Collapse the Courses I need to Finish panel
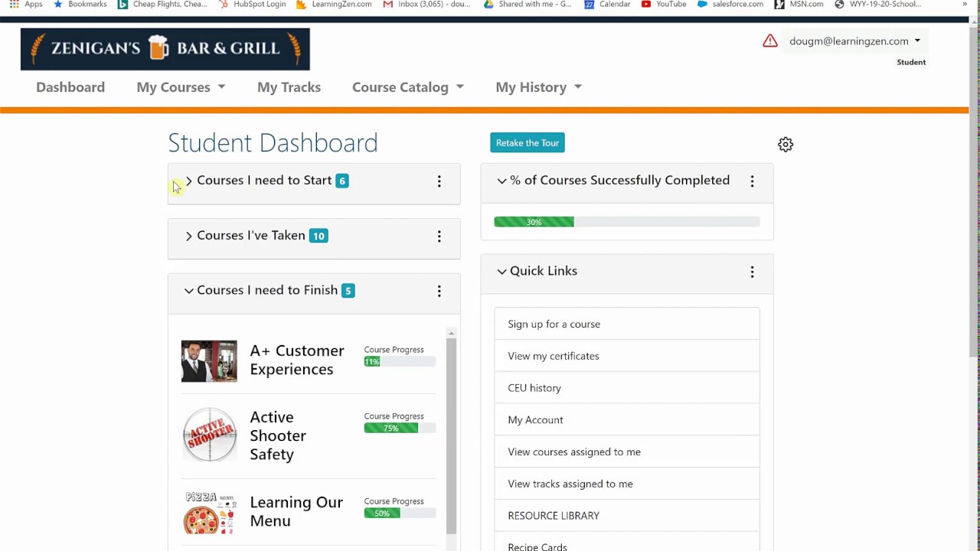Image resolution: width=980 pixels, height=551 pixels. 189,291
